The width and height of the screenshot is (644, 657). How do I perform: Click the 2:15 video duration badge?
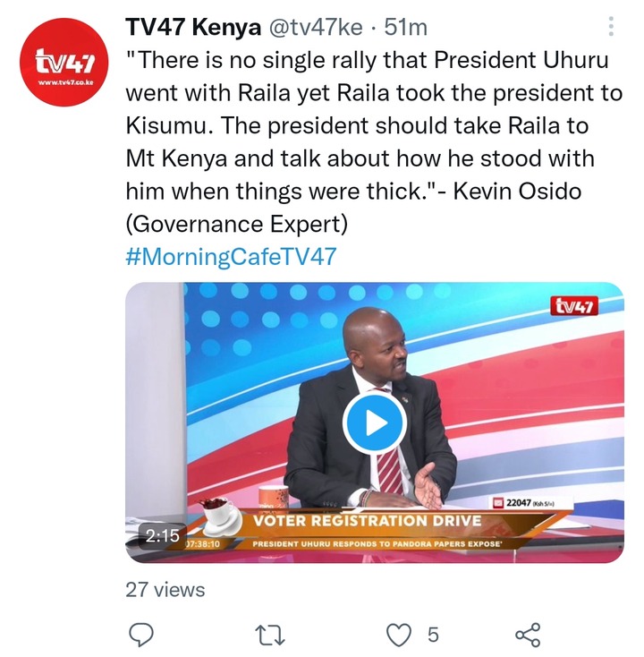[x=162, y=535]
